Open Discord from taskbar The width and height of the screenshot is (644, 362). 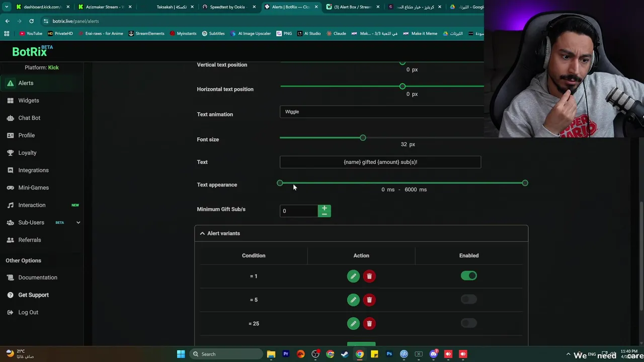(x=434, y=354)
